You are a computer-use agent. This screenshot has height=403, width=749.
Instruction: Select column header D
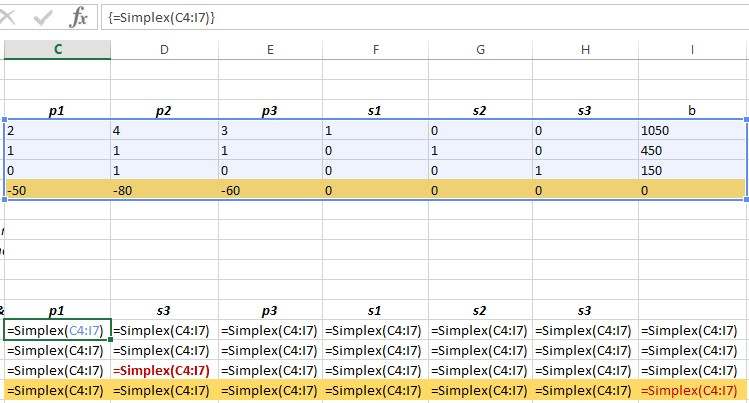point(164,50)
